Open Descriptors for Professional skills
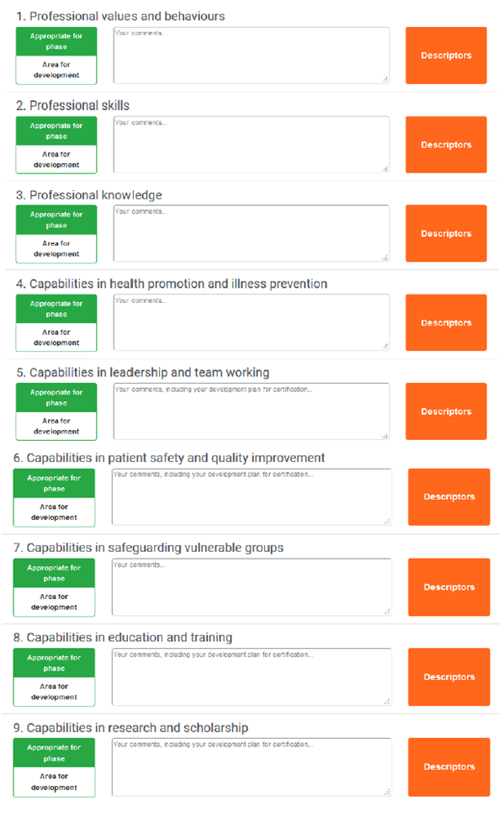Image resolution: width=504 pixels, height=817 pixels. pyautogui.click(x=446, y=145)
